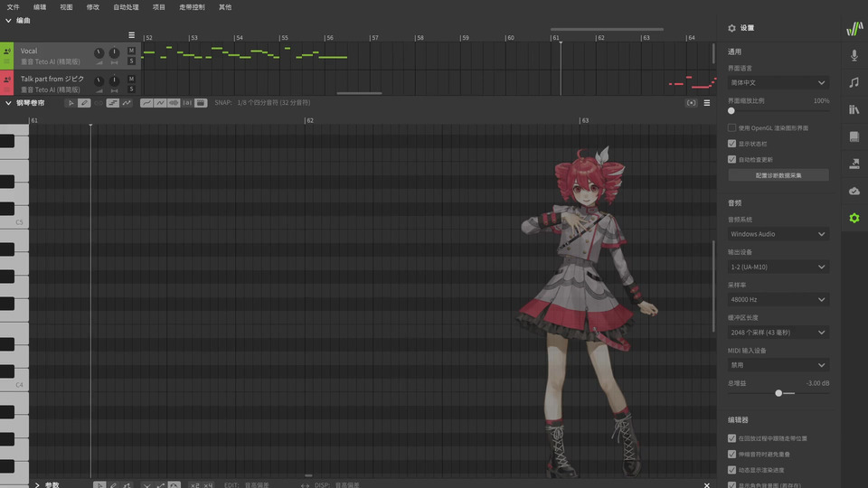This screenshot has height=488, width=868.
Task: Open the library icon in sidebar
Action: [x=854, y=109]
